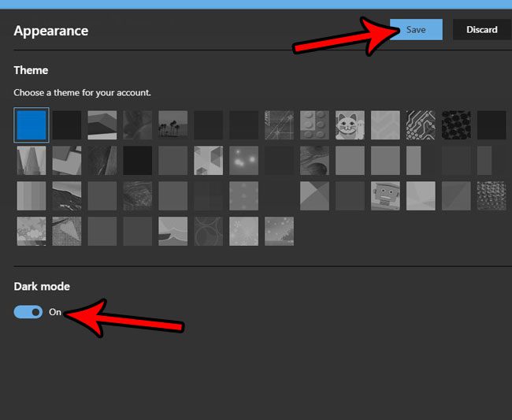
Task: Select the palm trees theme
Action: point(173,125)
